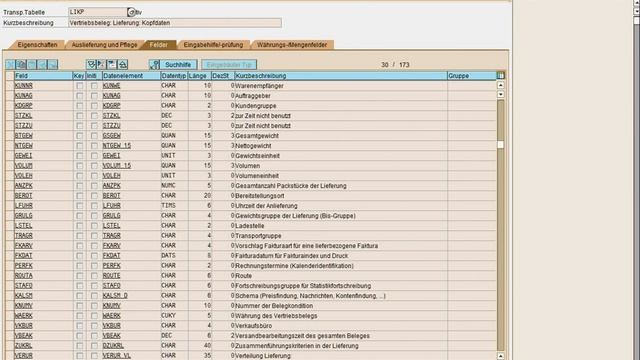Click the CUKY data type in the WAERK row
Image resolution: width=640 pixels, height=360 pixels.
pyautogui.click(x=168, y=316)
